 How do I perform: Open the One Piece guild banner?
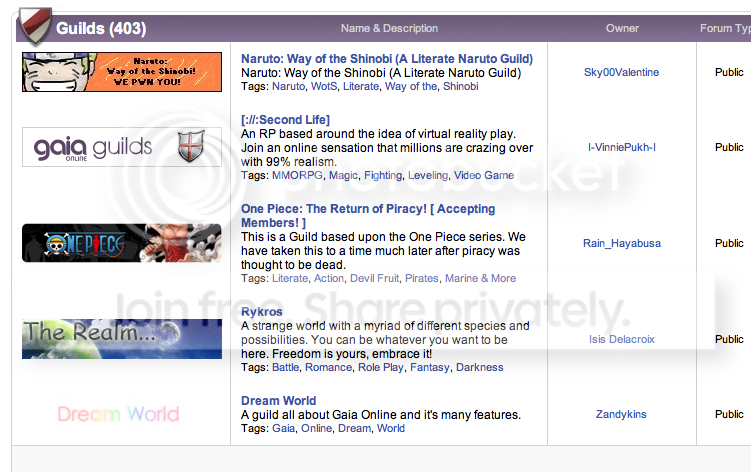[x=122, y=243]
